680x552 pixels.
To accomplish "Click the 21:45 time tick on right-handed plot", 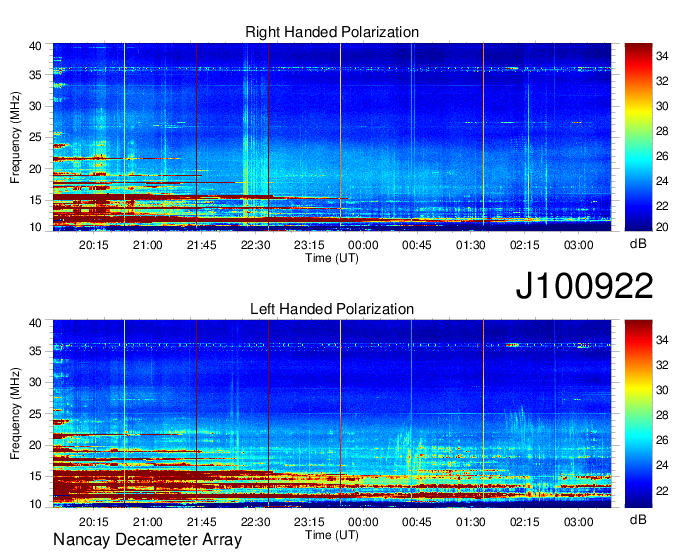I will pos(201,245).
